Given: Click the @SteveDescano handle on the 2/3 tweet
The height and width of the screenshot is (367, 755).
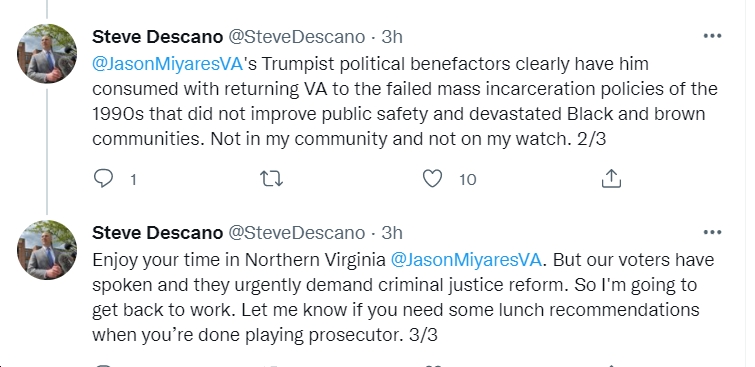Looking at the screenshot, I should click(296, 37).
